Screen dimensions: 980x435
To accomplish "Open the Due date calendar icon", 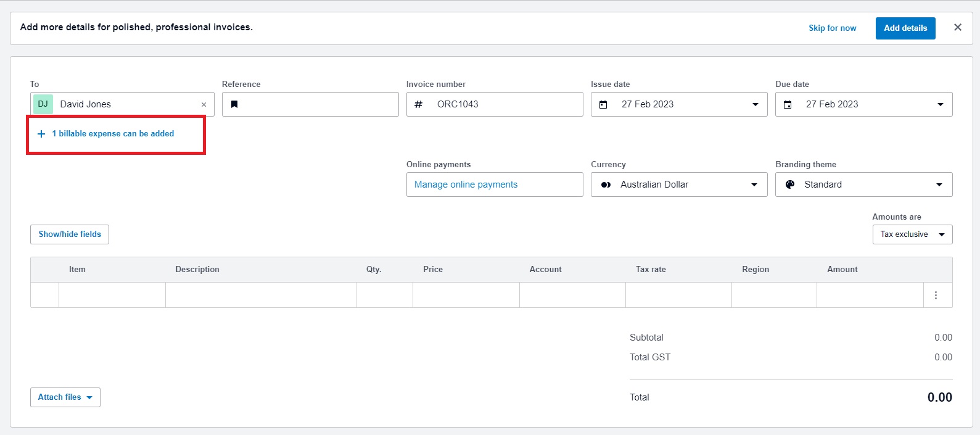I will point(788,104).
